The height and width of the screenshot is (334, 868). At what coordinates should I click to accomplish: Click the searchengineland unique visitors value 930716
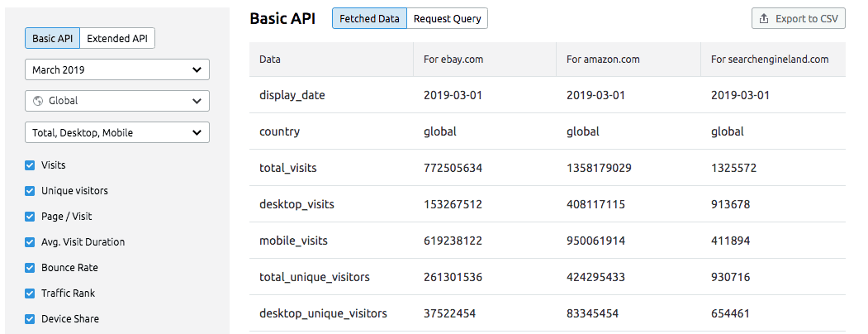(x=731, y=277)
